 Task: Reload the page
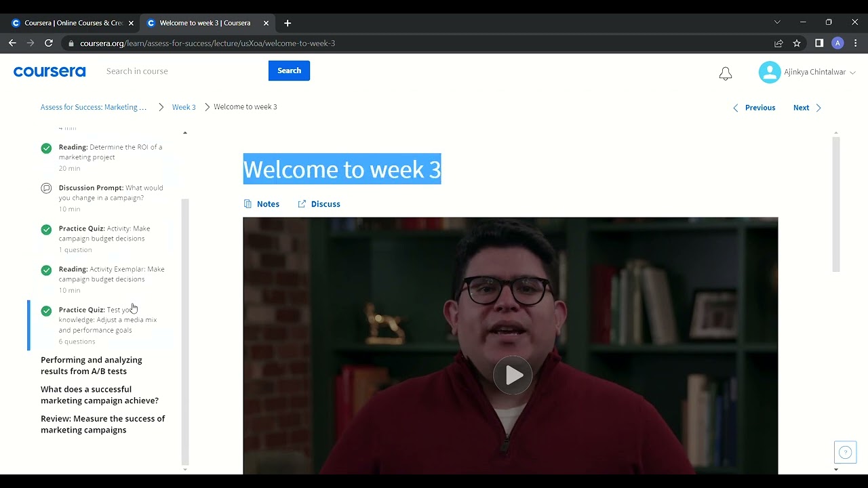click(x=49, y=43)
